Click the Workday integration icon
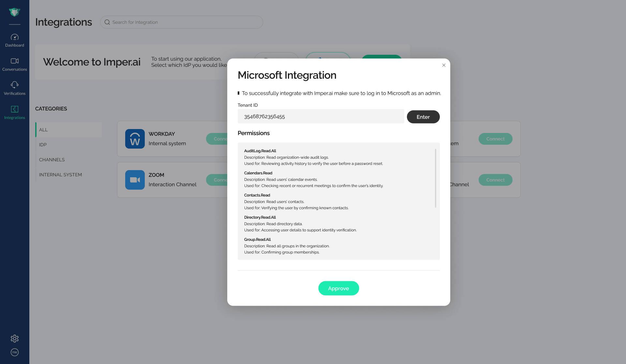The height and width of the screenshot is (364, 626). click(135, 139)
